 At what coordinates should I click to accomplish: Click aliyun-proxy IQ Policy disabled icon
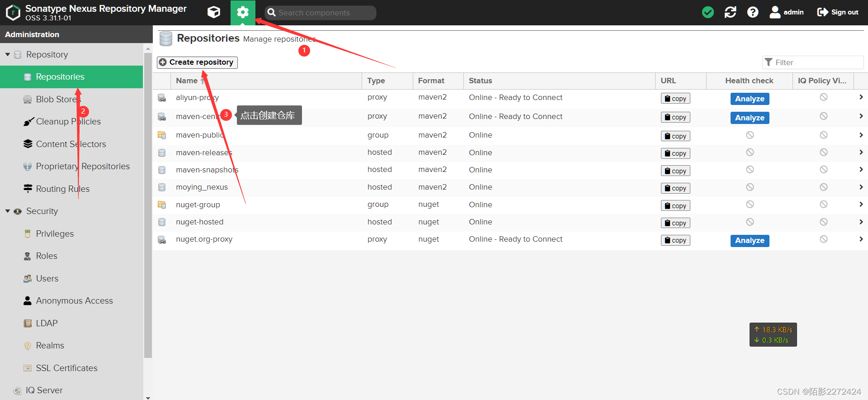click(824, 97)
